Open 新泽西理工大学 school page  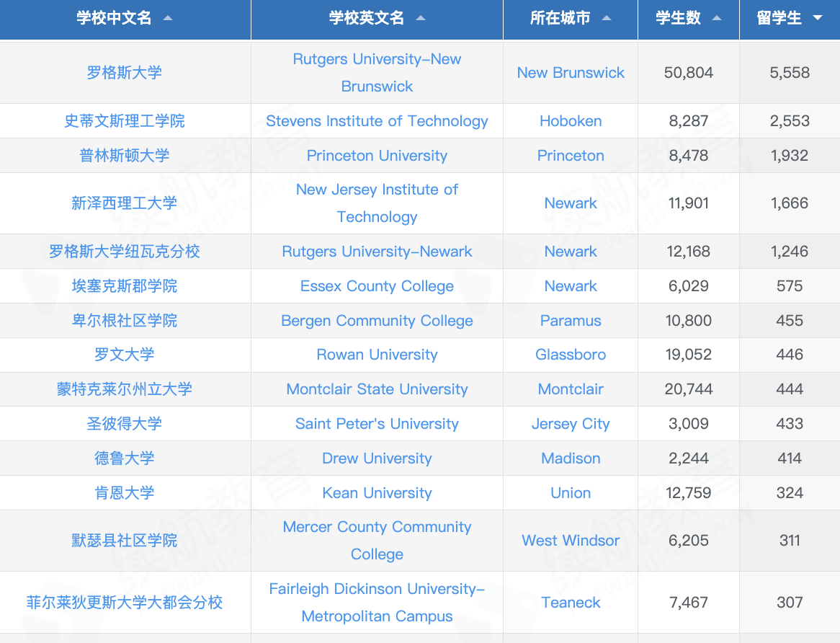pyautogui.click(x=125, y=203)
